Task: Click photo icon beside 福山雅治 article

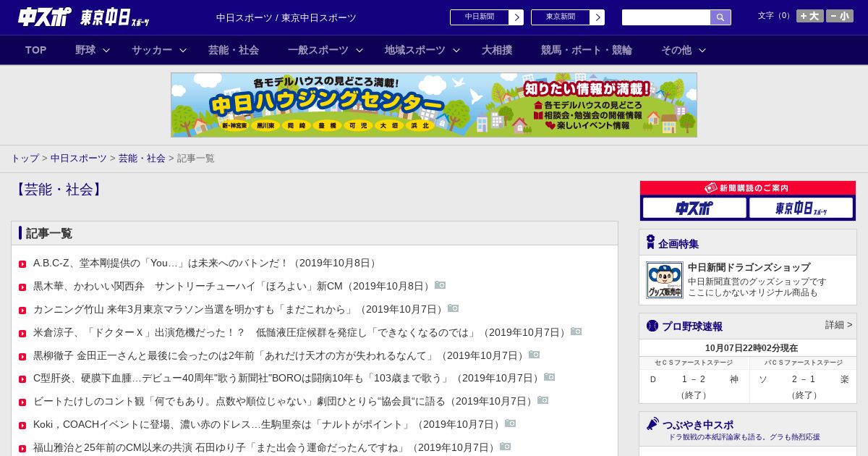Action: click(x=505, y=447)
